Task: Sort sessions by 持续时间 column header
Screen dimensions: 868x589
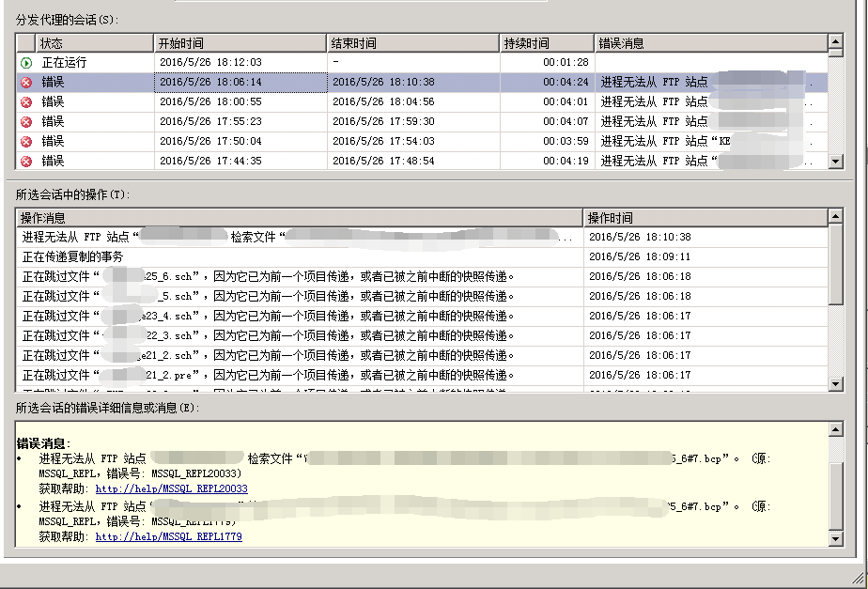Action: pos(547,43)
